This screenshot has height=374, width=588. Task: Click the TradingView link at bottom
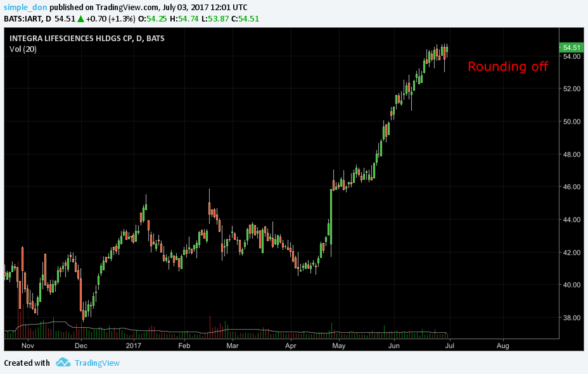click(x=97, y=363)
